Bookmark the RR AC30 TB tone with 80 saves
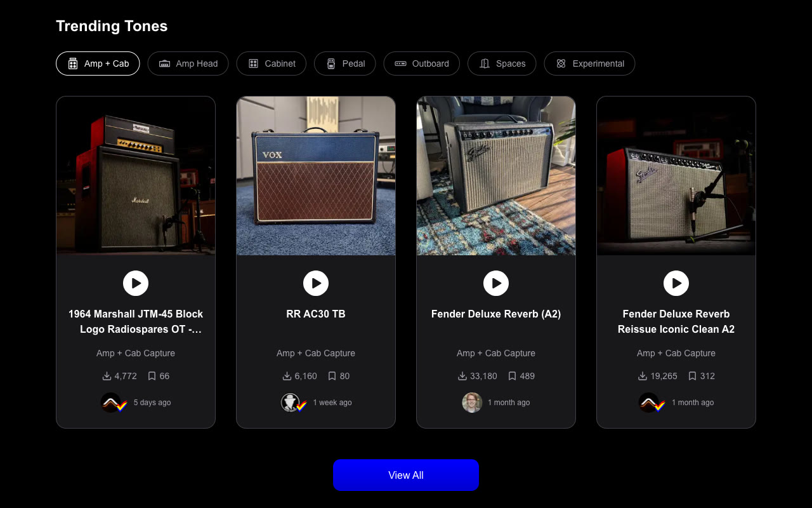 point(332,376)
